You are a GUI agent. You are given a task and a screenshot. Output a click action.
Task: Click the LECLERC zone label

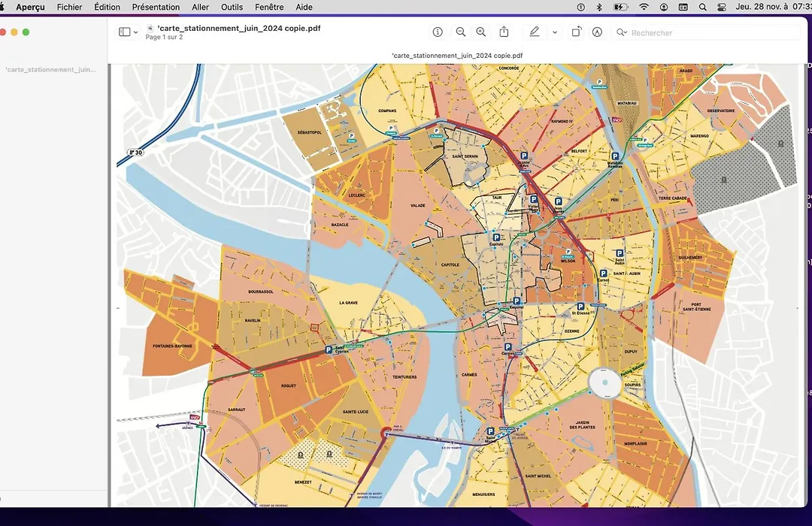coord(357,195)
